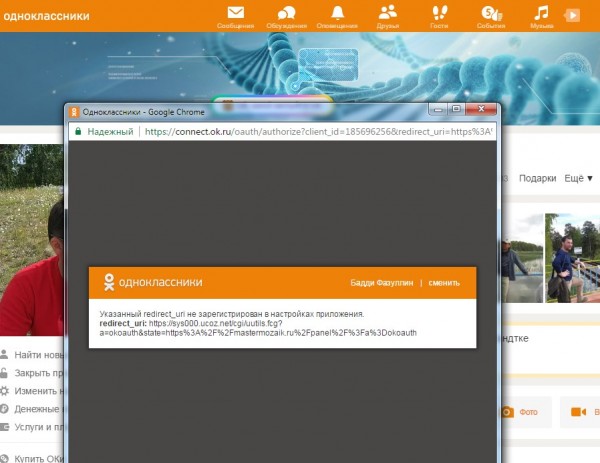Click одноклассники logo in page header
Image resolution: width=600 pixels, height=463 pixels.
tap(46, 16)
